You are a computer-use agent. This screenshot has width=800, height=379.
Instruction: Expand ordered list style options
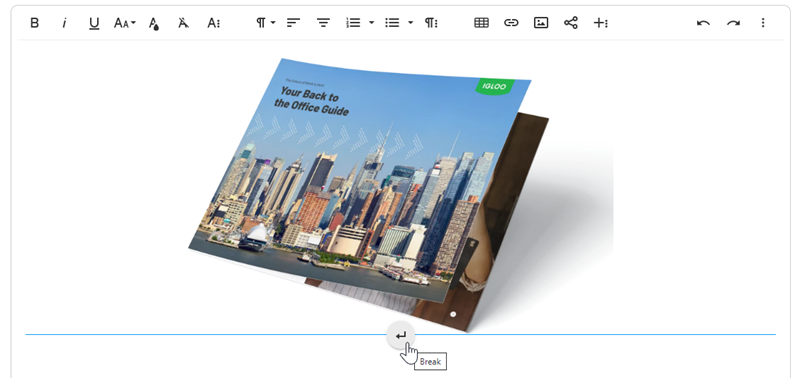(371, 23)
